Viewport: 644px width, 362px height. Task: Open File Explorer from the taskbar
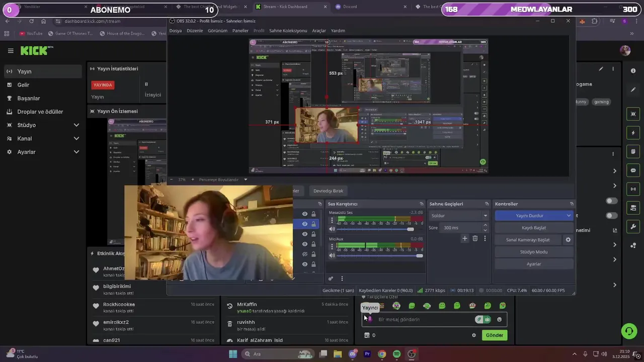338,354
